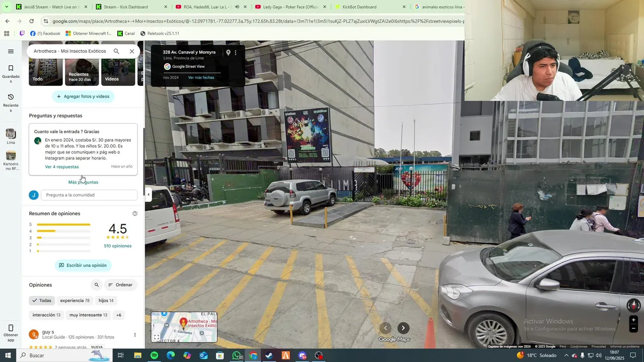Open WhatsApp from the taskbar
The width and height of the screenshot is (644, 362).
point(236,355)
